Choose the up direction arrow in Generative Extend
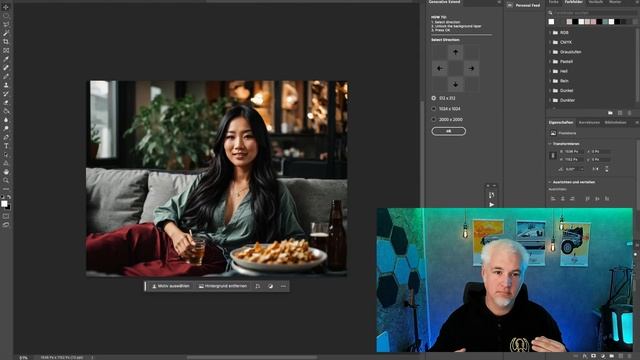Viewport: 640px width, 360px height. click(x=456, y=52)
